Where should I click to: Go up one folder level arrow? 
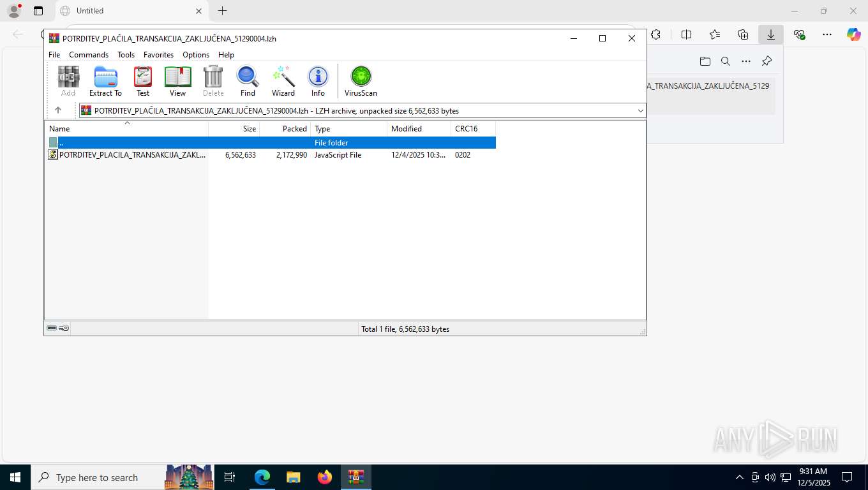pos(58,110)
